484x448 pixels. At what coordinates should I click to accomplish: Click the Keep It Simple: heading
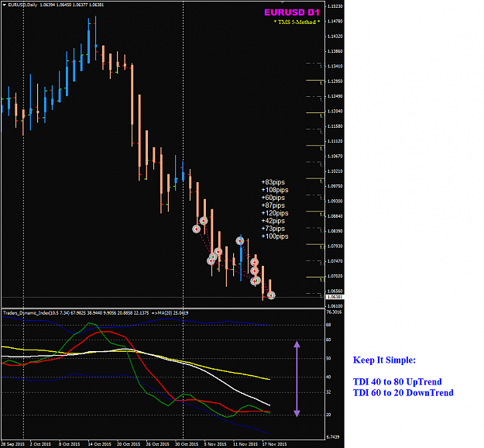click(x=384, y=360)
